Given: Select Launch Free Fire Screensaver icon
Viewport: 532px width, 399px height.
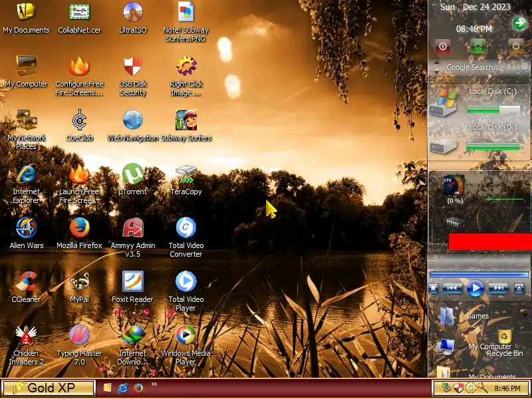Looking at the screenshot, I should (x=79, y=184).
